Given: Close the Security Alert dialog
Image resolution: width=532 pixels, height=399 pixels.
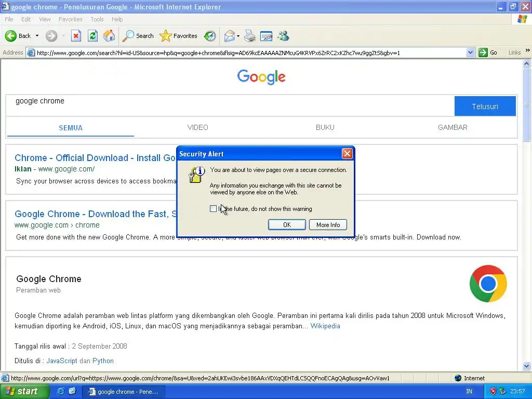Looking at the screenshot, I should tap(347, 154).
